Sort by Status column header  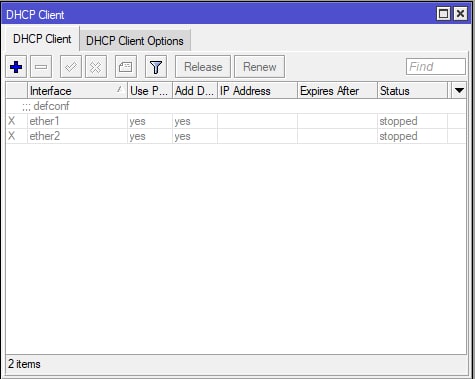412,91
